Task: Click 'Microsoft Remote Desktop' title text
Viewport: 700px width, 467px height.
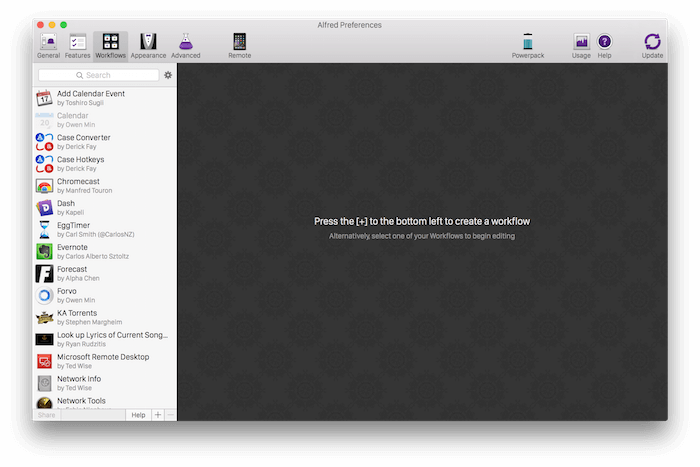Action: point(103,357)
